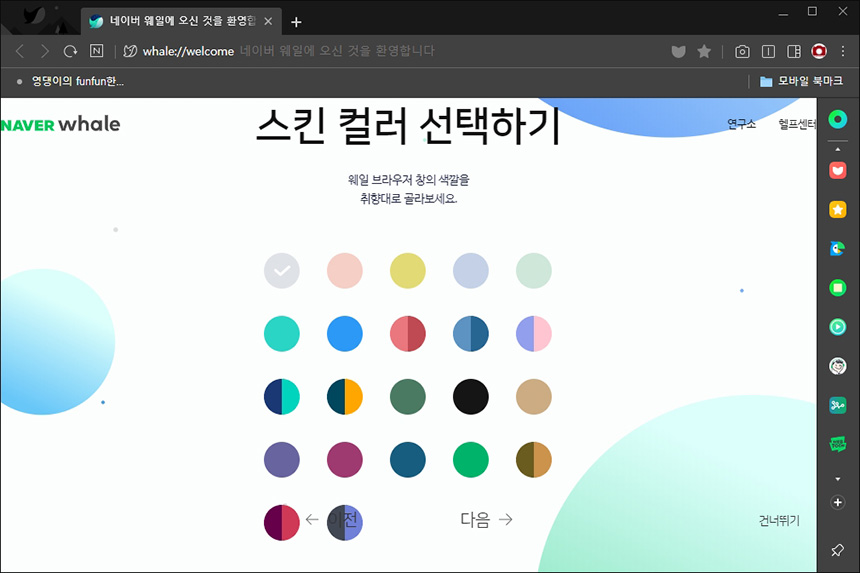This screenshot has height=573, width=860.
Task: Click the red recording extension icon
Action: pos(819,52)
